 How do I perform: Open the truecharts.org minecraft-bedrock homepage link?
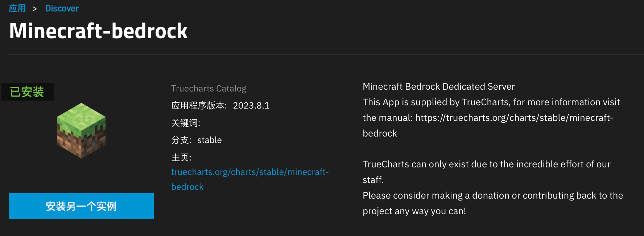(x=249, y=172)
